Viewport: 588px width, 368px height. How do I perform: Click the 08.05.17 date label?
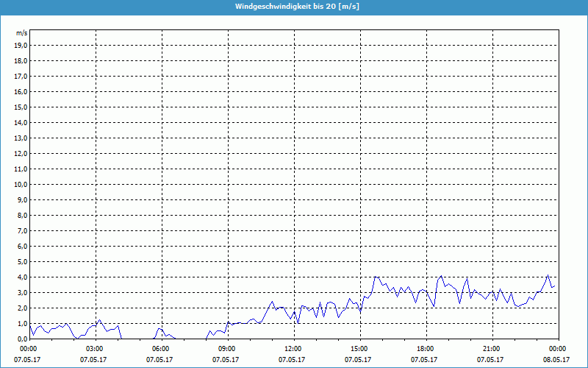point(557,360)
